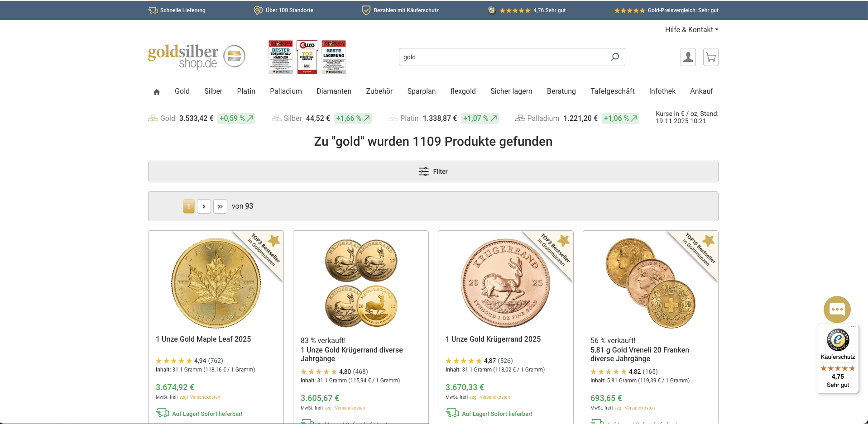
Task: Select page 1 pagination button
Action: point(189,206)
